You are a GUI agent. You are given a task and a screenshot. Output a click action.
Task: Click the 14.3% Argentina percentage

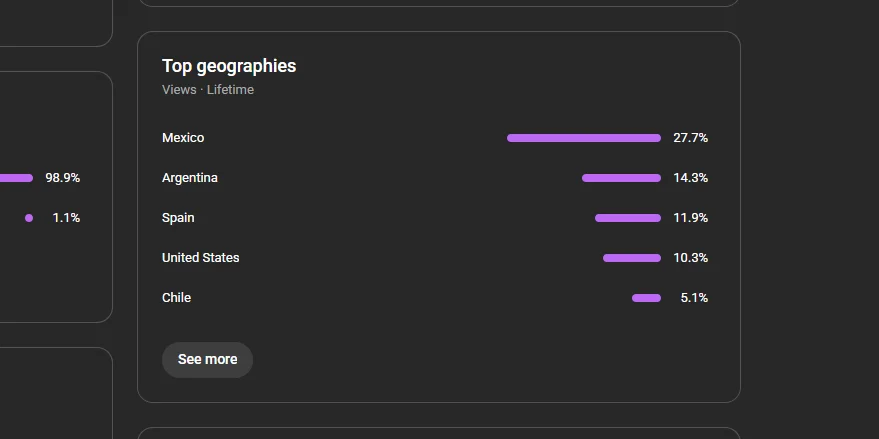(x=690, y=178)
